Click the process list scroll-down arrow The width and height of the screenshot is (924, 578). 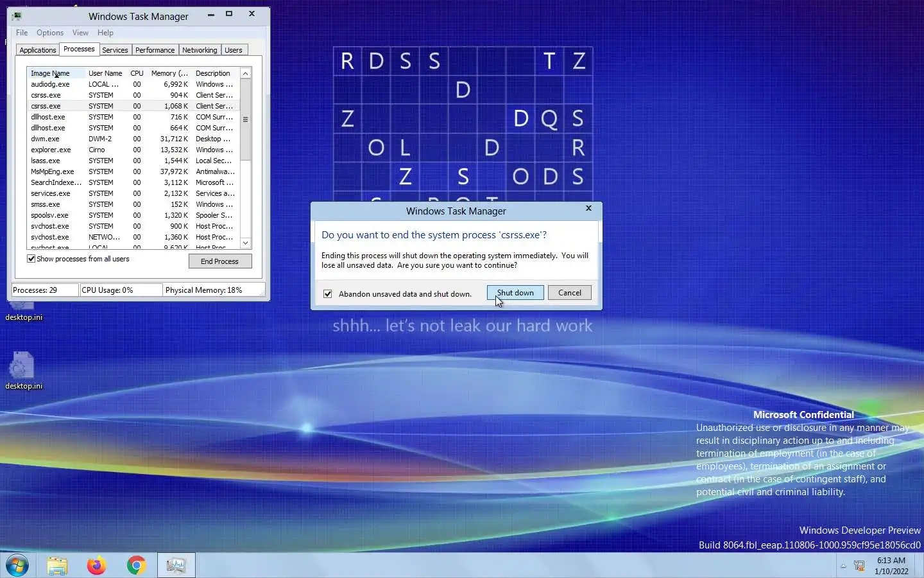[x=245, y=243]
